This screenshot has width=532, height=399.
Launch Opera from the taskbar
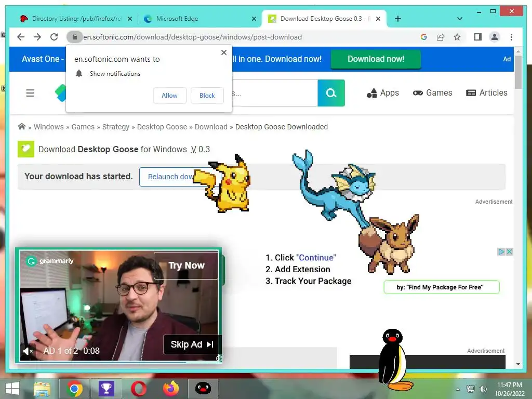(x=138, y=389)
